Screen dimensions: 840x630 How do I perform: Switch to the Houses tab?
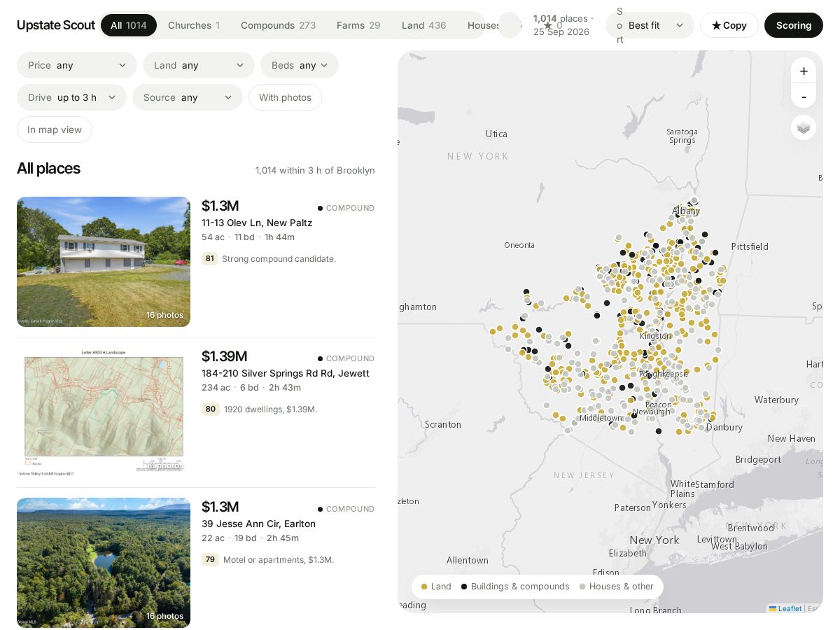click(483, 25)
